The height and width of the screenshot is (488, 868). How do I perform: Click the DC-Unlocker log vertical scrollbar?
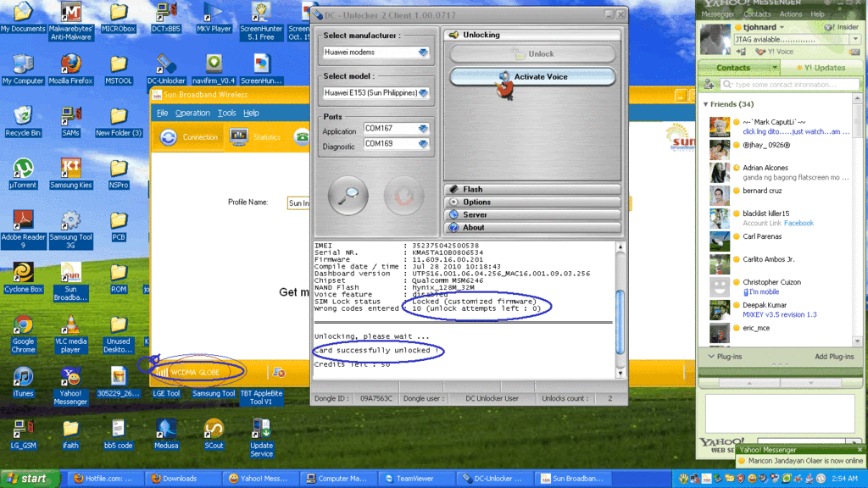pos(620,320)
